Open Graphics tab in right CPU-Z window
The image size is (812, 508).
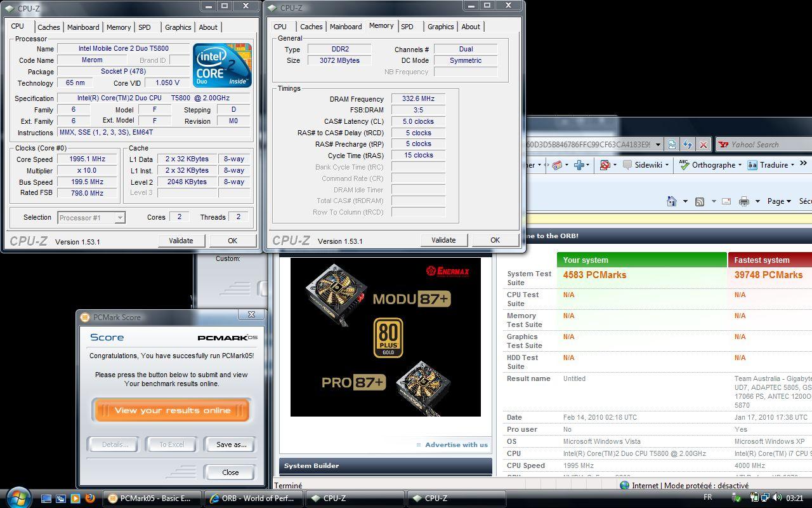pyautogui.click(x=440, y=27)
